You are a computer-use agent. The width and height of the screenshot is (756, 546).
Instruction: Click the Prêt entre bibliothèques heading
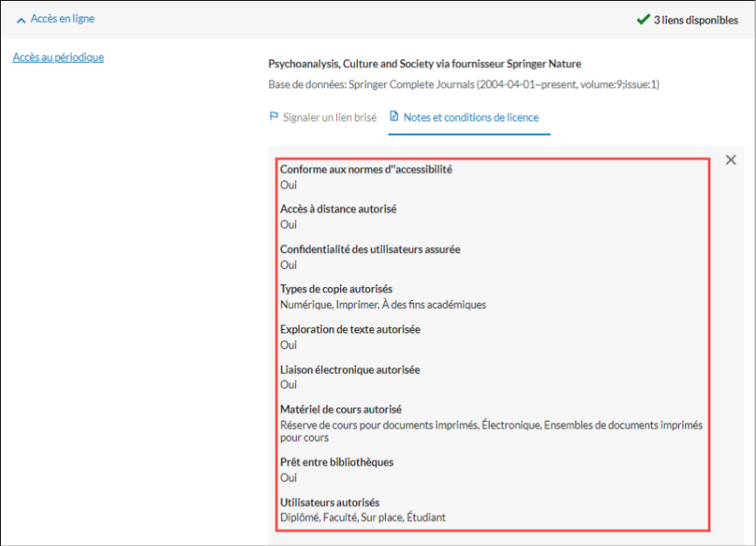[x=337, y=462]
